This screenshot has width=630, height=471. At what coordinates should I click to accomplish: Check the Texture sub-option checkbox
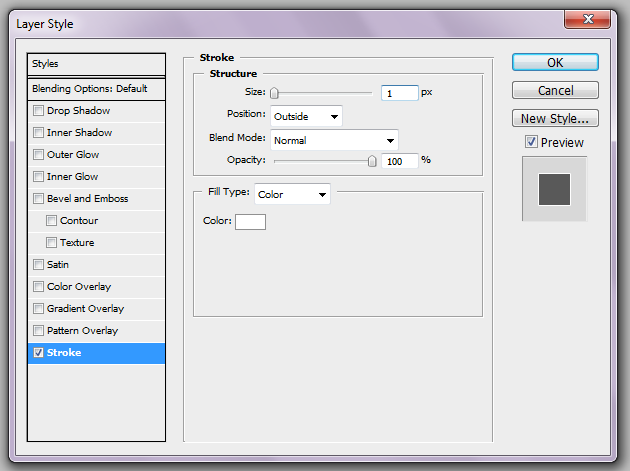coord(52,243)
